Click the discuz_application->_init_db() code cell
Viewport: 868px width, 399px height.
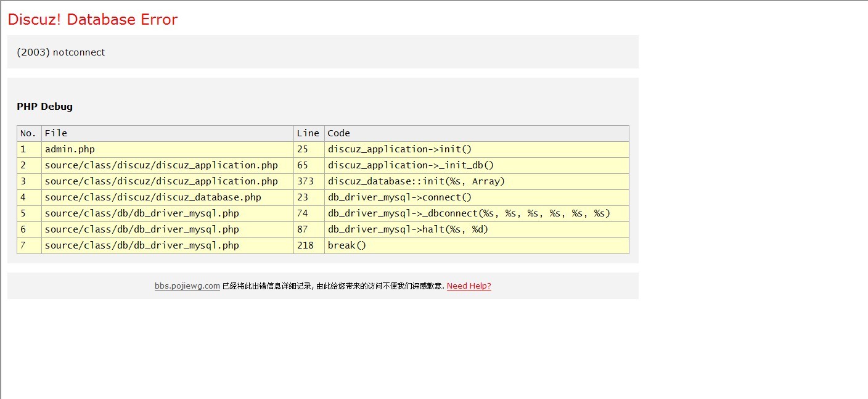tap(411, 165)
